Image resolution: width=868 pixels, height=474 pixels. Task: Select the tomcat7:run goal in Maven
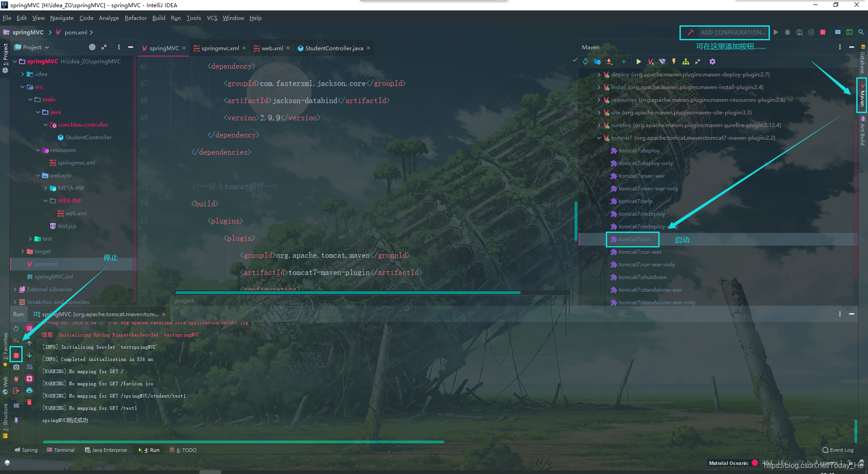[x=634, y=239]
